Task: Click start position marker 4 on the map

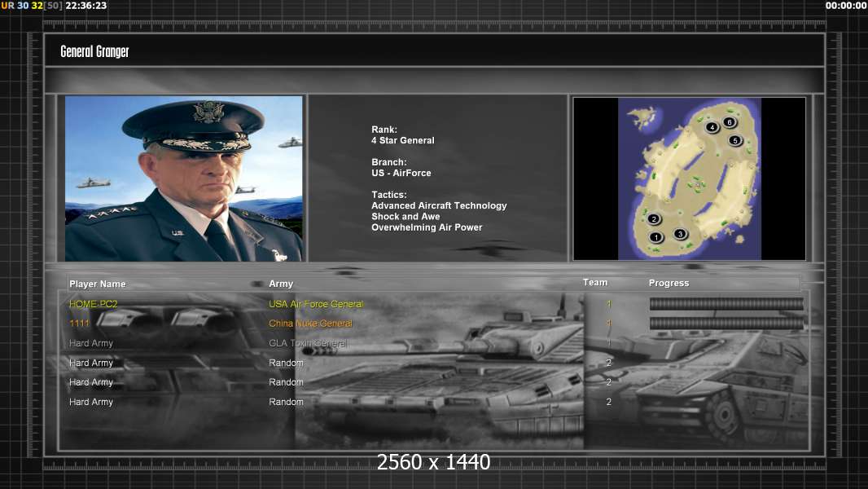Action: pos(712,127)
